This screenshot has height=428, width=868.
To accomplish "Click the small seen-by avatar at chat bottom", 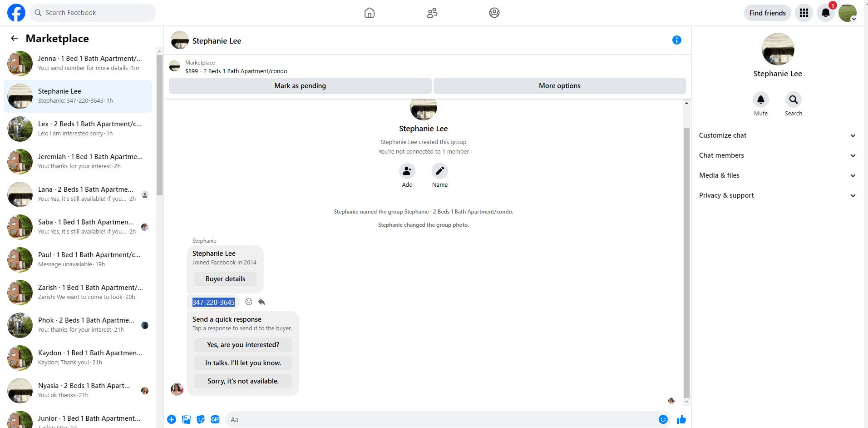I will (671, 401).
